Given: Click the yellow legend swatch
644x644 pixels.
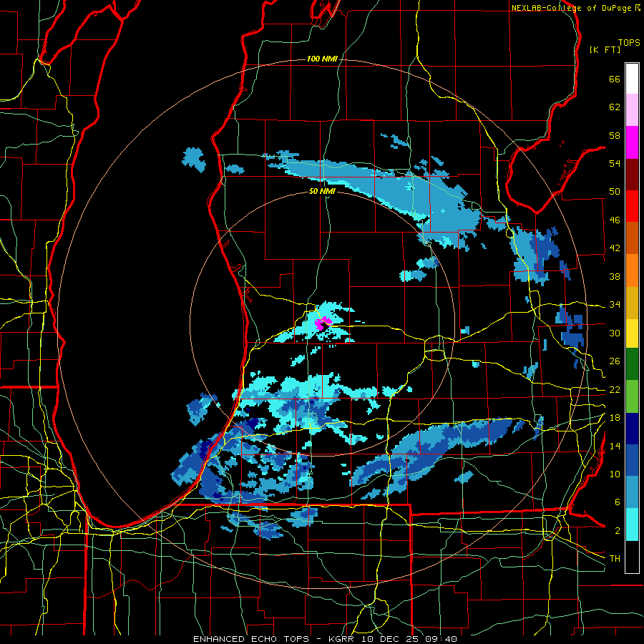Looking at the screenshot, I should click(632, 333).
